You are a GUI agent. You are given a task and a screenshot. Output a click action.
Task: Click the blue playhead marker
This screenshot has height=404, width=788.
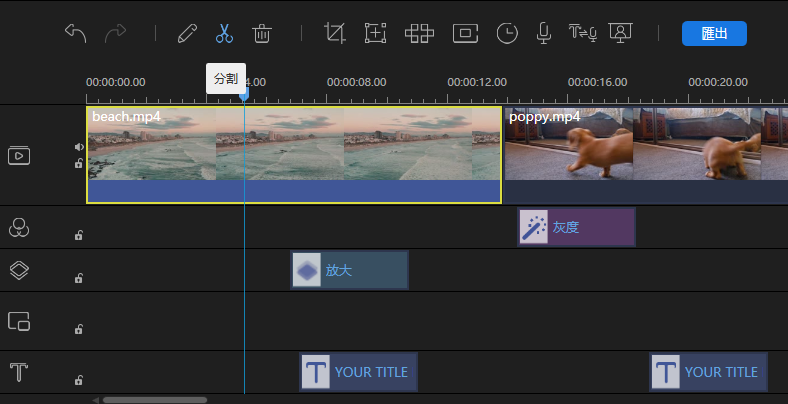(244, 94)
